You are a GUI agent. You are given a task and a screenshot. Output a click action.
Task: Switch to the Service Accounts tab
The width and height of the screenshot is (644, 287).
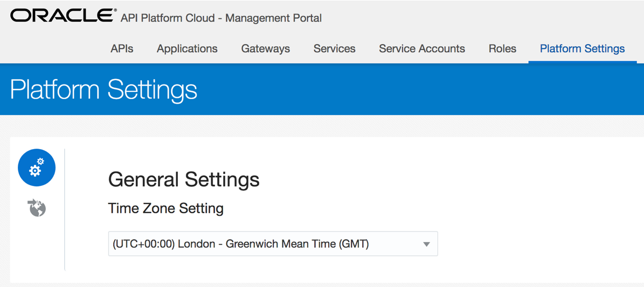tap(422, 49)
